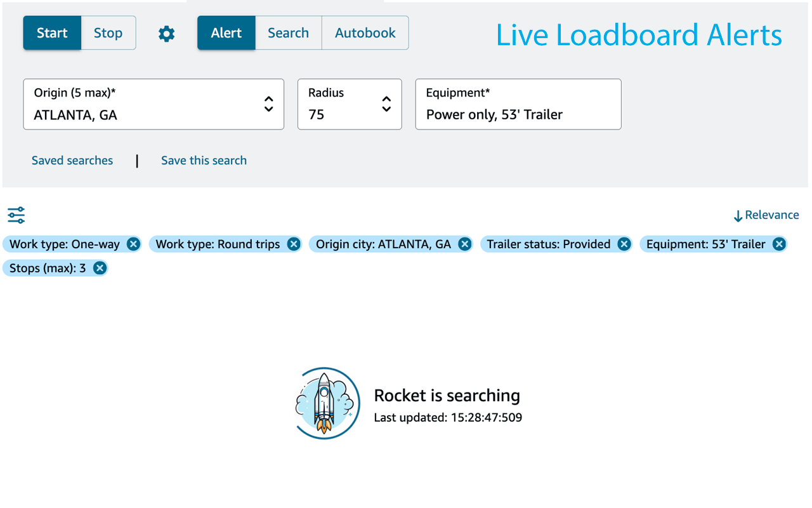Dismiss the Trailer status: Provided filter
Image resolution: width=812 pixels, height=508 pixels.
click(624, 243)
